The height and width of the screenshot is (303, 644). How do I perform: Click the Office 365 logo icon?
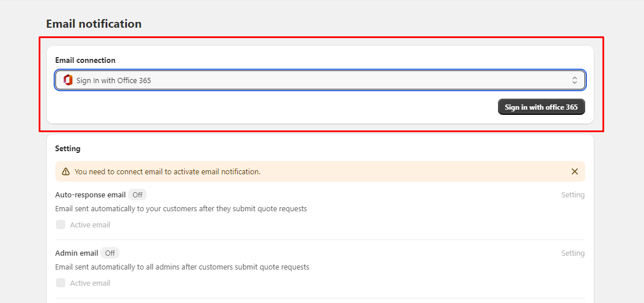(68, 80)
